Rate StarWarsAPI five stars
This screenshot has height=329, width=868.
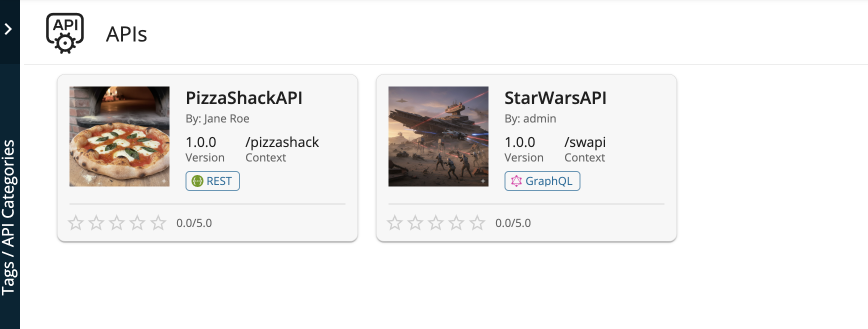pos(477,223)
